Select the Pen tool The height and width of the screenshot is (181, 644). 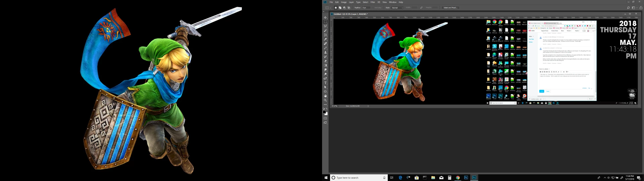[x=325, y=78]
